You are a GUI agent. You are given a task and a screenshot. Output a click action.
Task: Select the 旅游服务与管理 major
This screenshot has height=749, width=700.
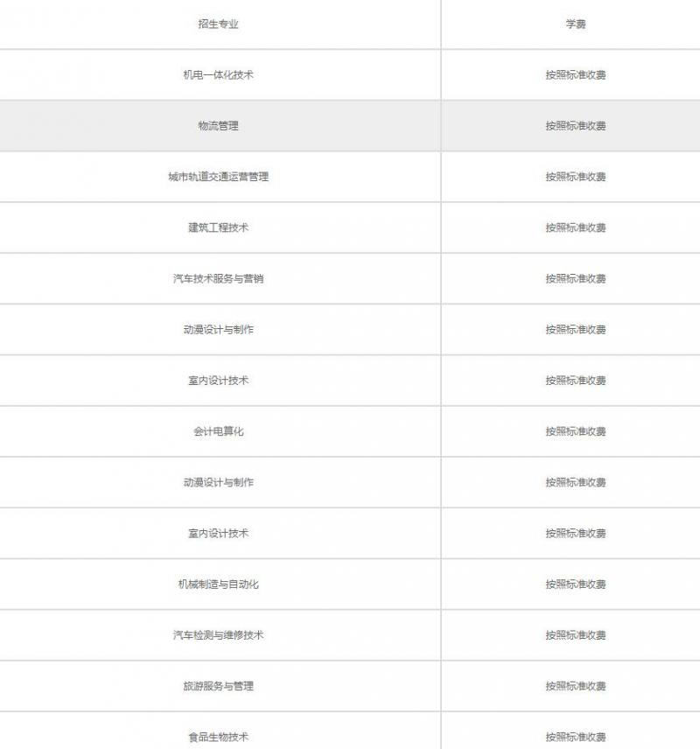[x=218, y=686]
